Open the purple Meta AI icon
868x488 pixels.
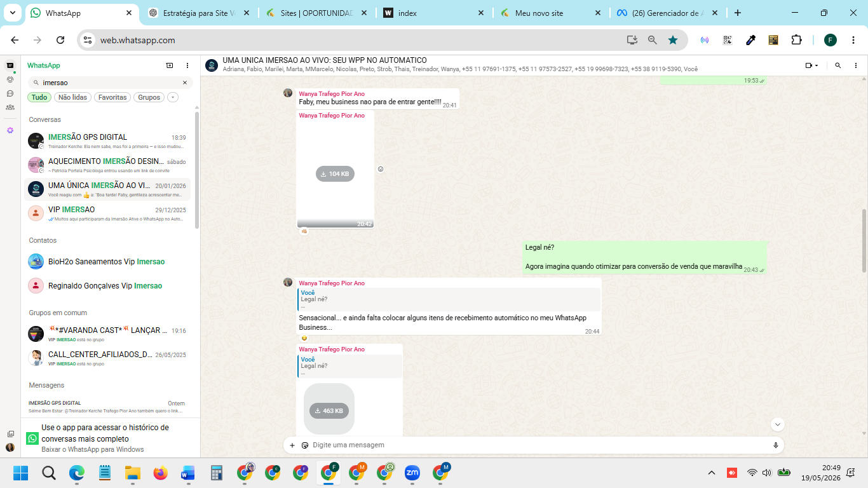point(10,130)
